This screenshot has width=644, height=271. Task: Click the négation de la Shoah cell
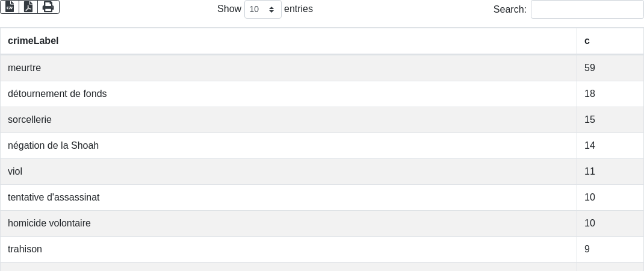[53, 146]
